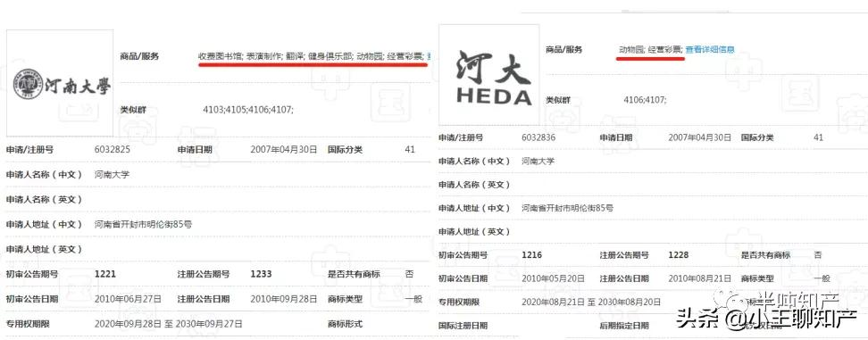The width and height of the screenshot is (868, 340).
Task: Select the registration number 6032836
Action: pyautogui.click(x=538, y=137)
